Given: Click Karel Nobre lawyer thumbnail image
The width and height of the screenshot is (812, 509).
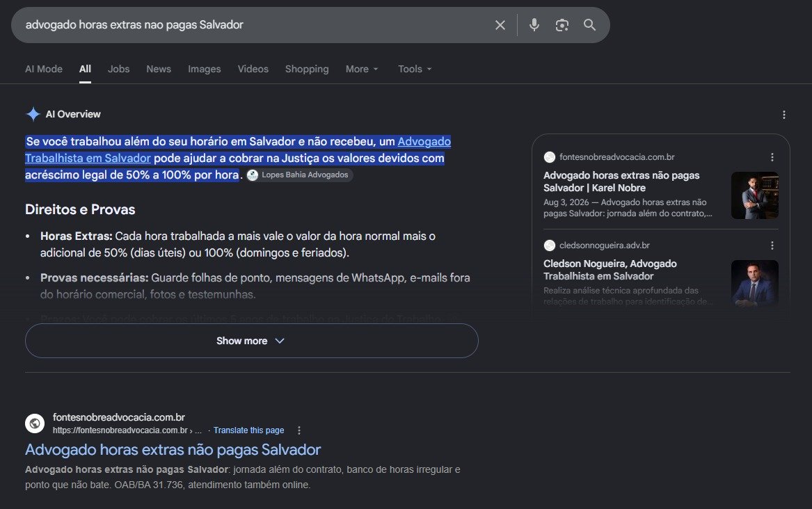Looking at the screenshot, I should tap(754, 195).
